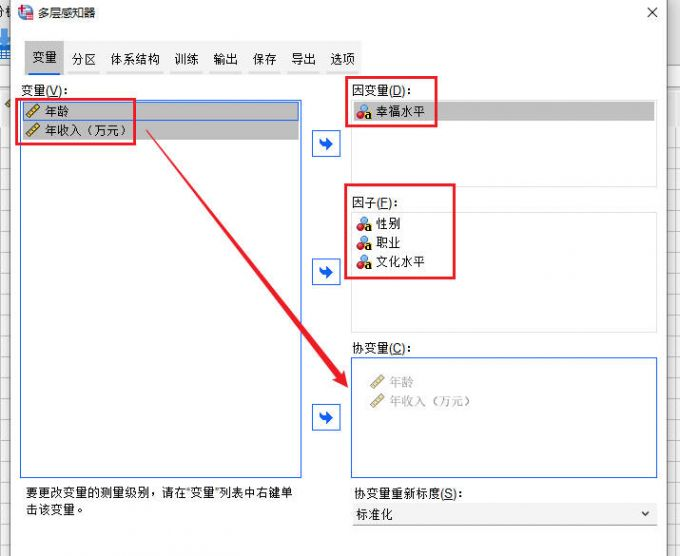Select 年龄 in the covariates box
The image size is (680, 556).
[x=400, y=382]
